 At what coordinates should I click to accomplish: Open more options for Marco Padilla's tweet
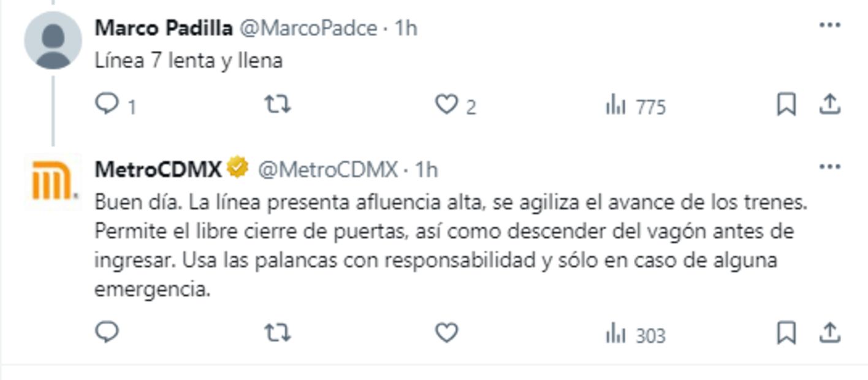pos(829,25)
